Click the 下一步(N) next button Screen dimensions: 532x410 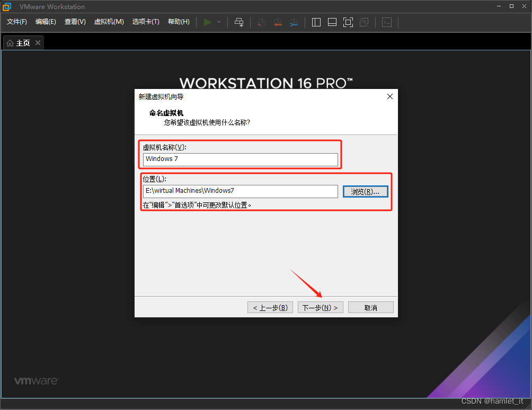(320, 308)
